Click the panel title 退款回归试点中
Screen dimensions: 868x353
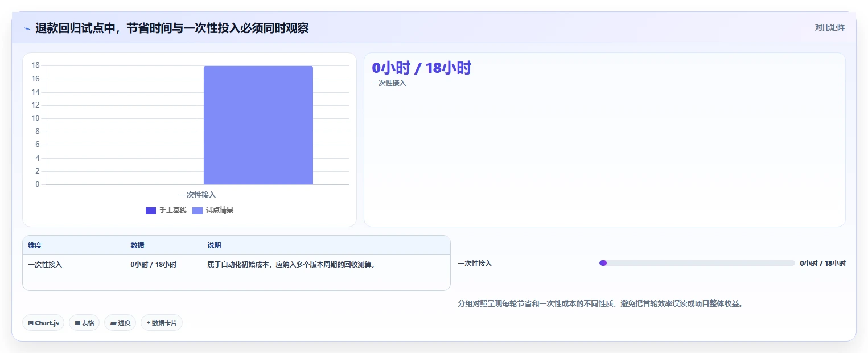(x=172, y=28)
